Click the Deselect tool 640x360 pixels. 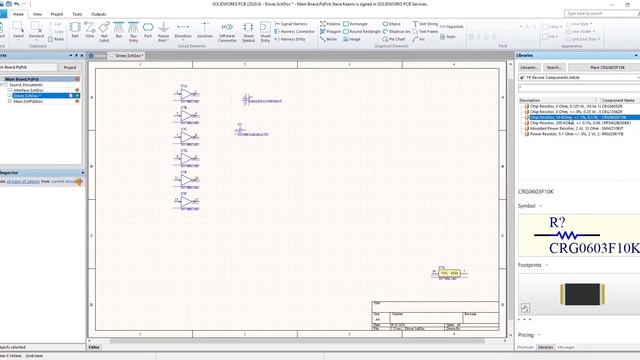tap(36, 31)
